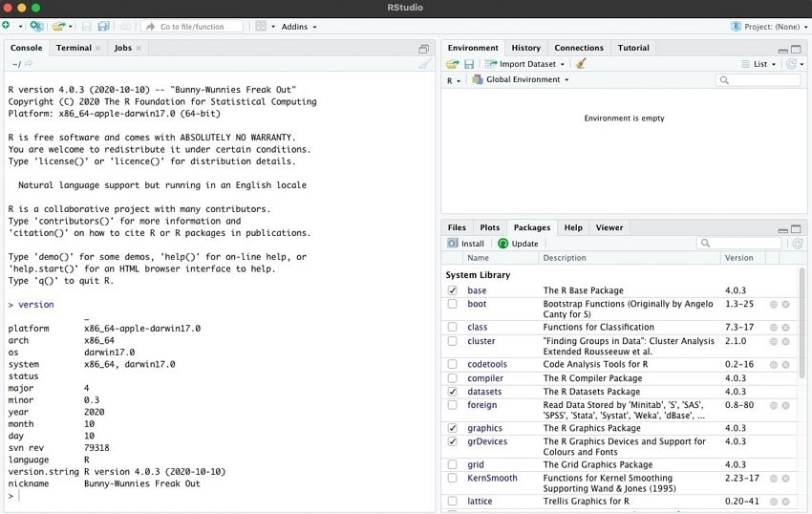Click the Environment search field
This screenshot has width=812, height=514.
[758, 80]
